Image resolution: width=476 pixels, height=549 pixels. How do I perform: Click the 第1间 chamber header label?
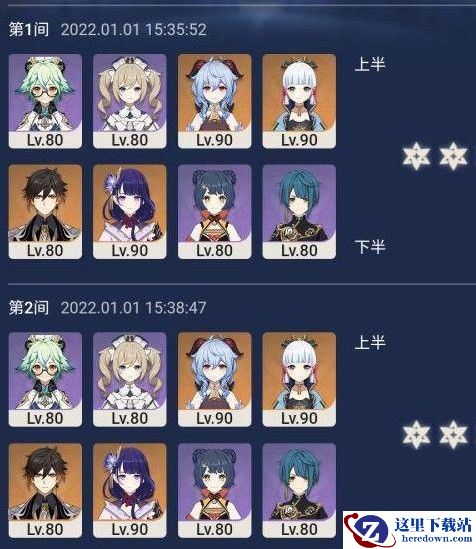coord(29,29)
